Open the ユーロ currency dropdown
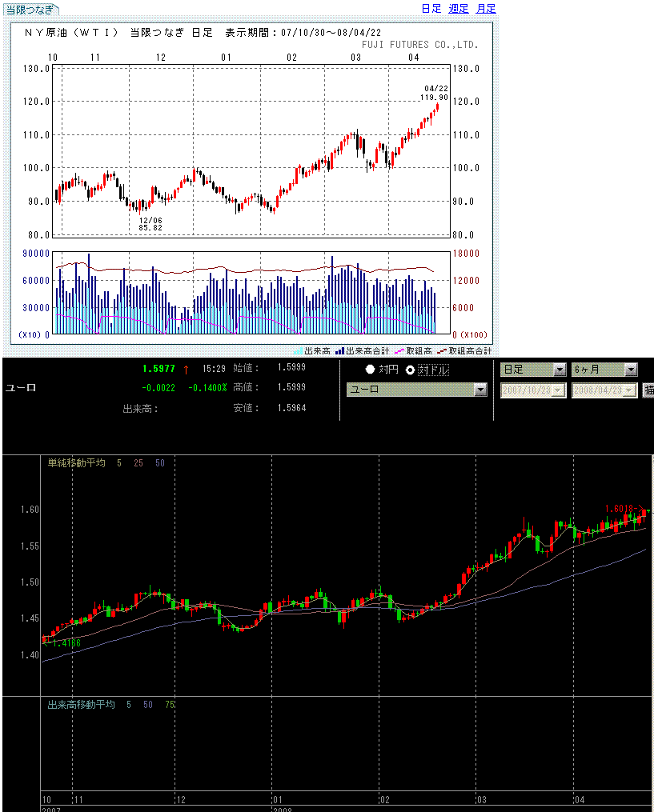 point(480,390)
